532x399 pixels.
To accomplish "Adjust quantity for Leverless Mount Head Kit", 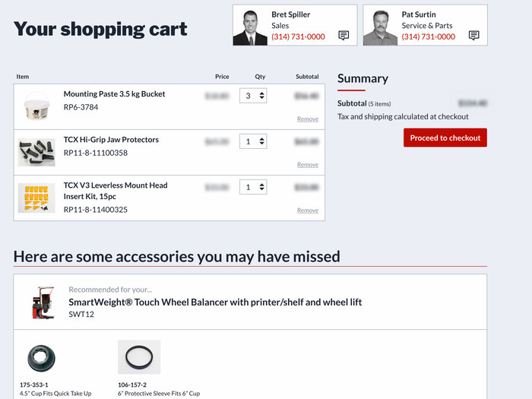I will click(254, 187).
